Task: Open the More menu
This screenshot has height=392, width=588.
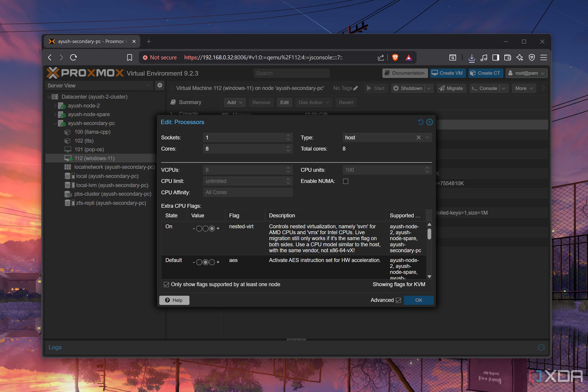Action: point(524,88)
